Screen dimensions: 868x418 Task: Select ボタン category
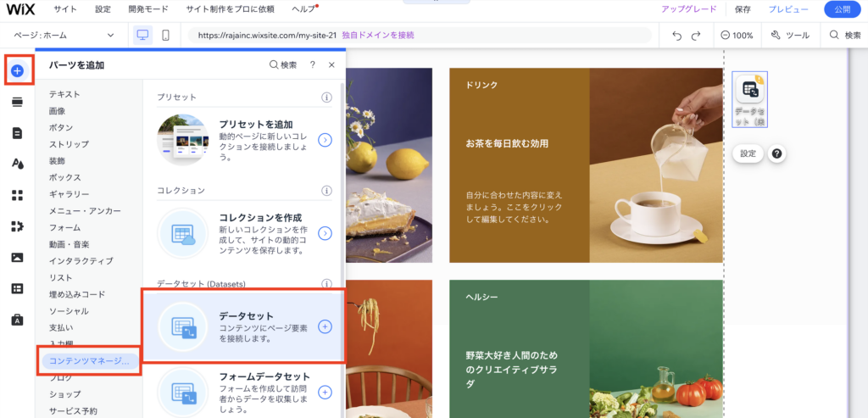coord(61,127)
